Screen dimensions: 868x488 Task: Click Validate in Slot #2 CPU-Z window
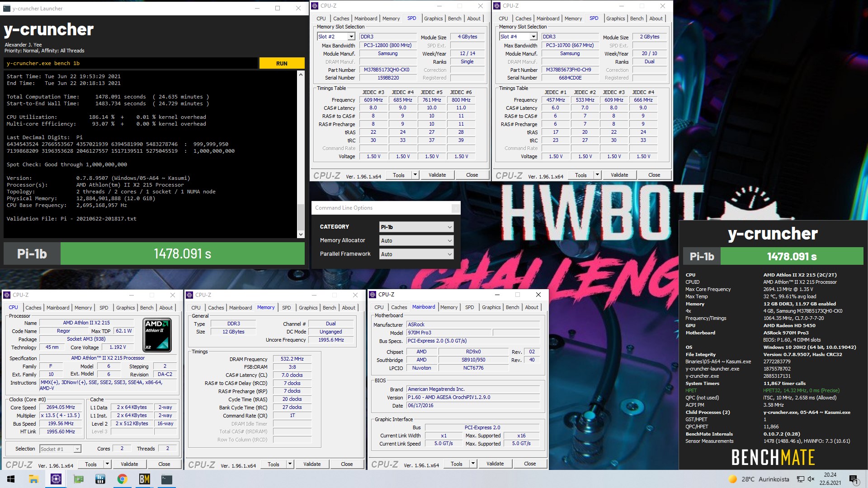[x=437, y=175]
